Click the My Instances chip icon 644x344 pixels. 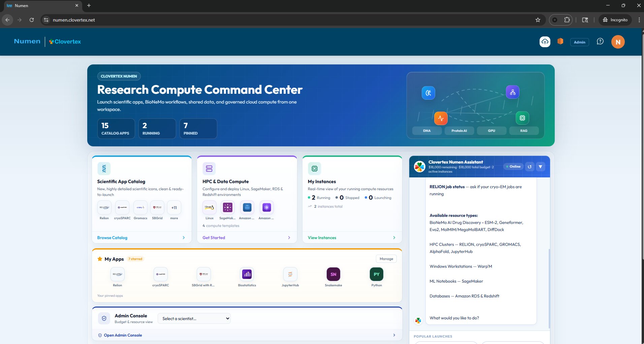click(x=315, y=168)
